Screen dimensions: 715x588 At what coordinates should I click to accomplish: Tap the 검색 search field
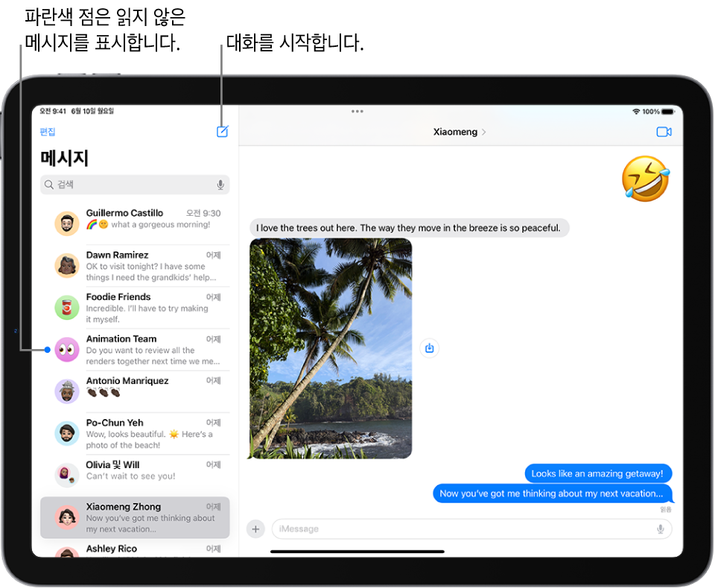click(x=135, y=185)
